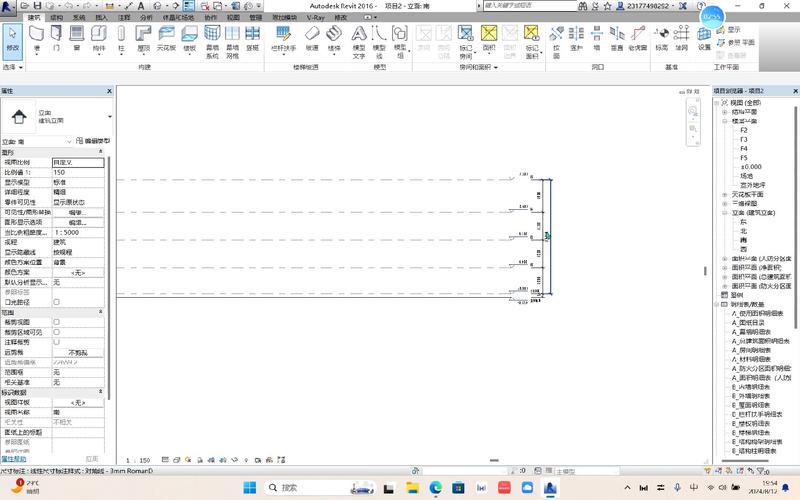
Task: Open the F2 floor plan view
Action: (743, 130)
